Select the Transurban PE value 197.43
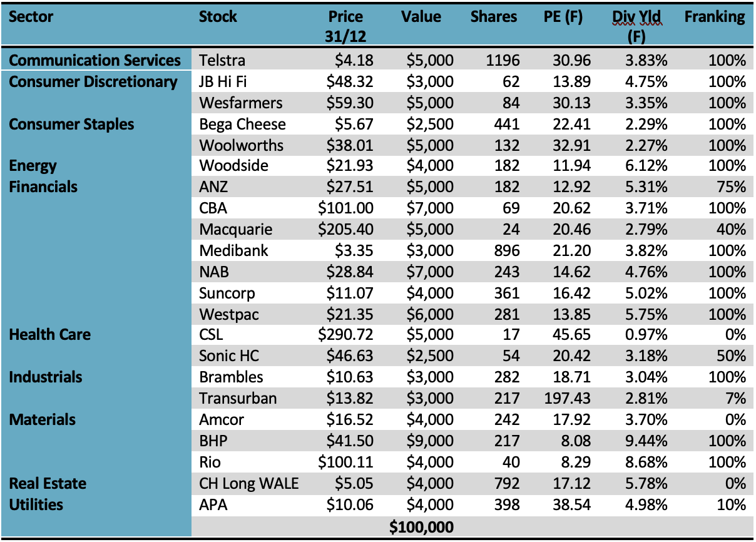The width and height of the screenshot is (756, 542). (557, 398)
